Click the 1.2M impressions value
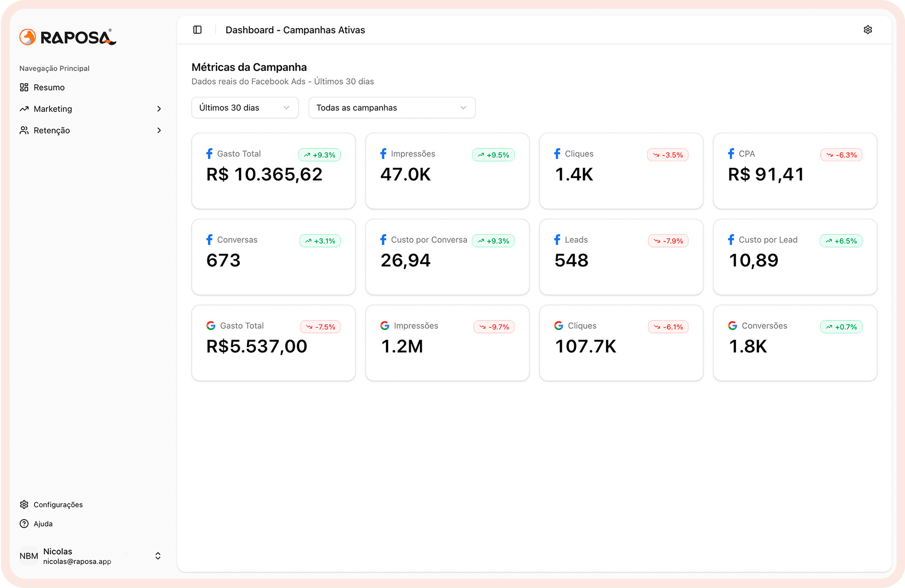Screen dimensions: 905x588 click(402, 346)
